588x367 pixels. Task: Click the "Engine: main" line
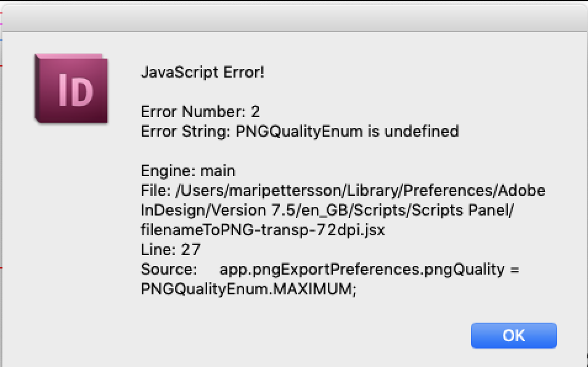tap(188, 171)
